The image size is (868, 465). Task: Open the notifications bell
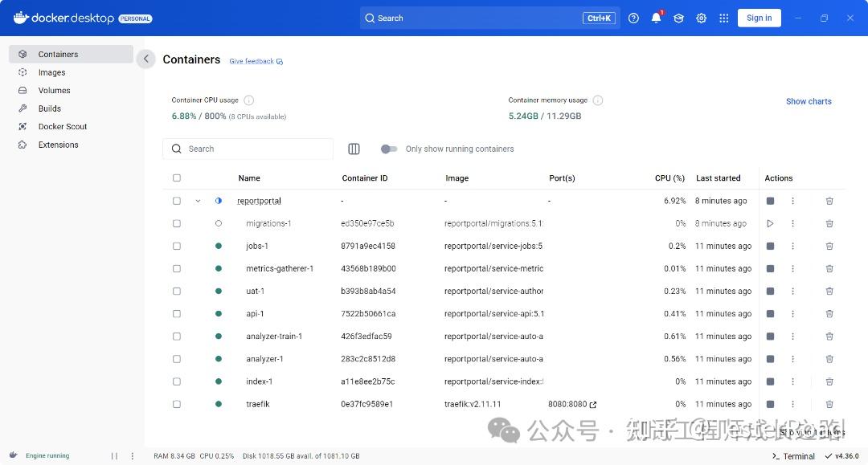click(656, 18)
